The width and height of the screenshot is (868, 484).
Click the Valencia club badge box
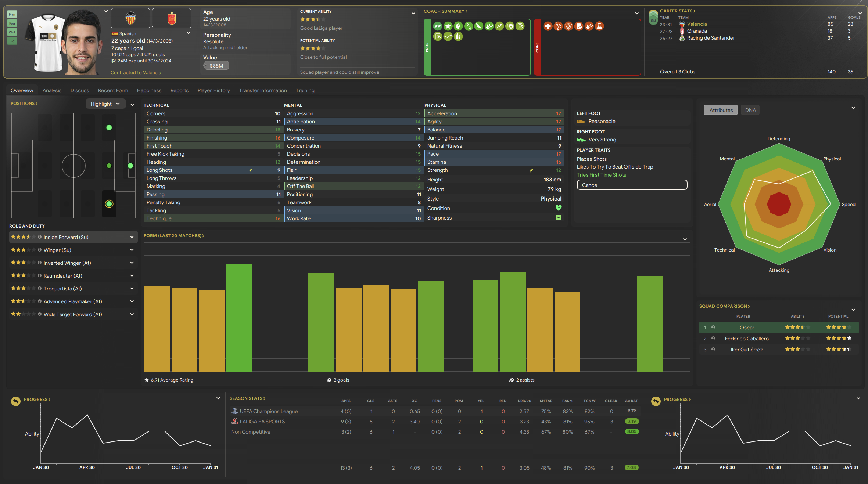(130, 18)
